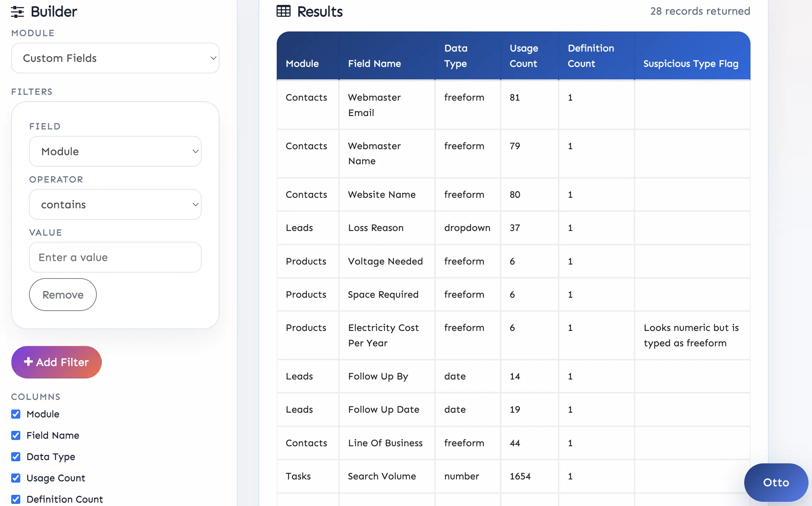Uncheck the Definition Count column checkbox
Viewport: 812px width, 506px height.
pos(16,499)
